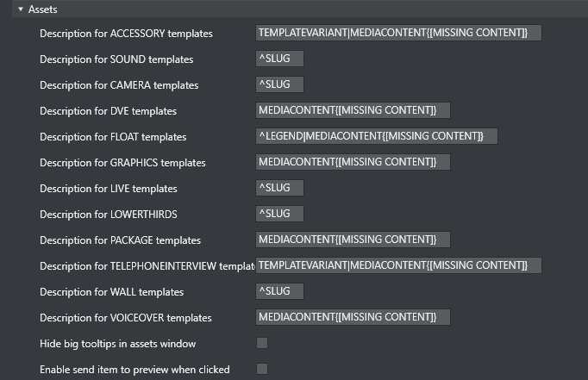The image size is (588, 380).
Task: Click the LOWERTHIRDS description field
Action: (x=279, y=214)
